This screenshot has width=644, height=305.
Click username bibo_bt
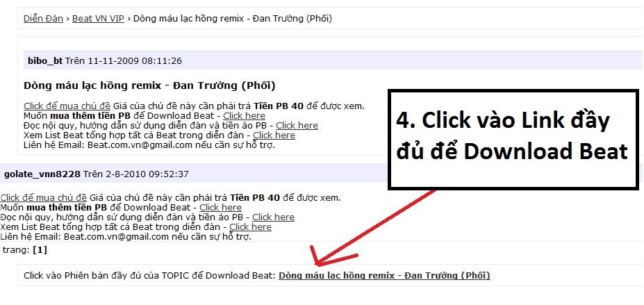[45, 61]
